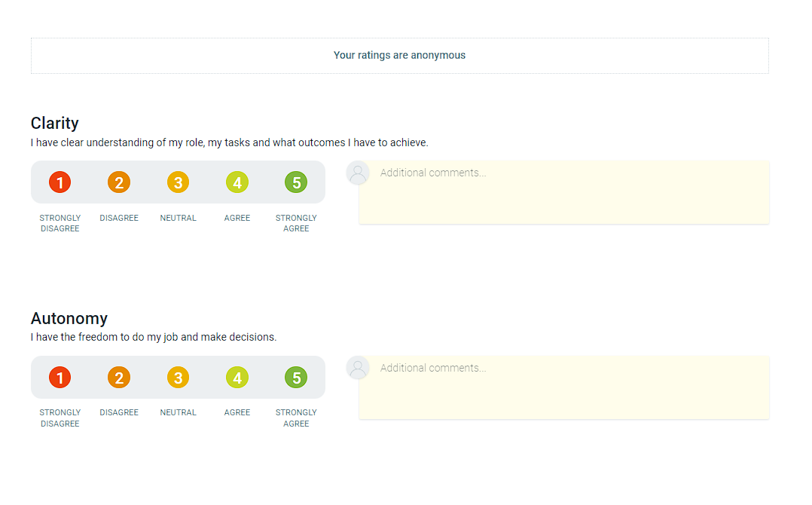Click the 'NEUTRAL' label under Autonomy
The image size is (812, 505).
[178, 413]
